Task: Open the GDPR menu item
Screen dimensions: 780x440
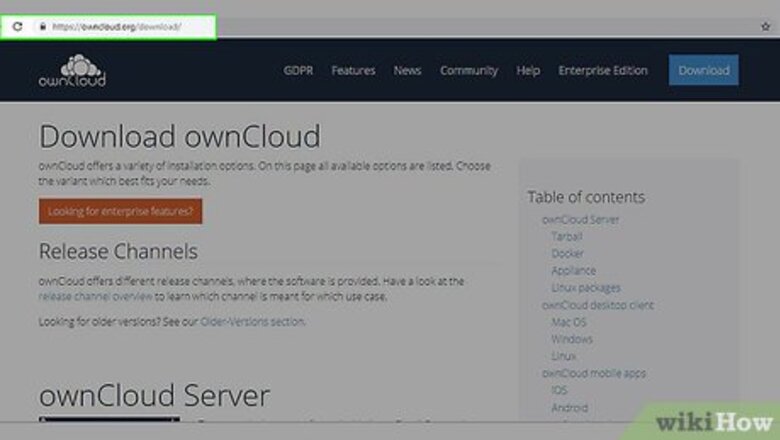Action: click(298, 71)
